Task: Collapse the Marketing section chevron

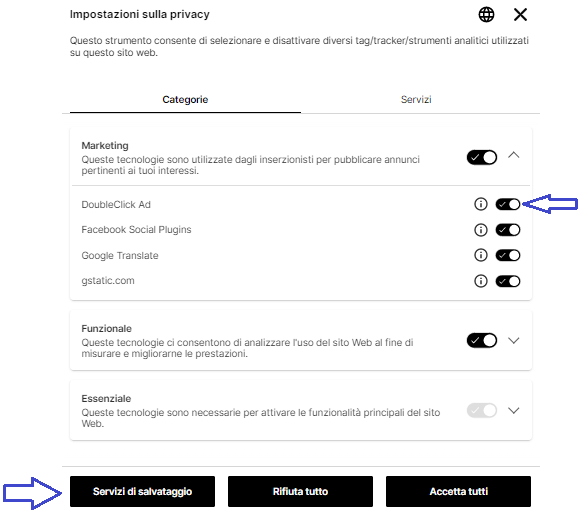Action: [514, 155]
